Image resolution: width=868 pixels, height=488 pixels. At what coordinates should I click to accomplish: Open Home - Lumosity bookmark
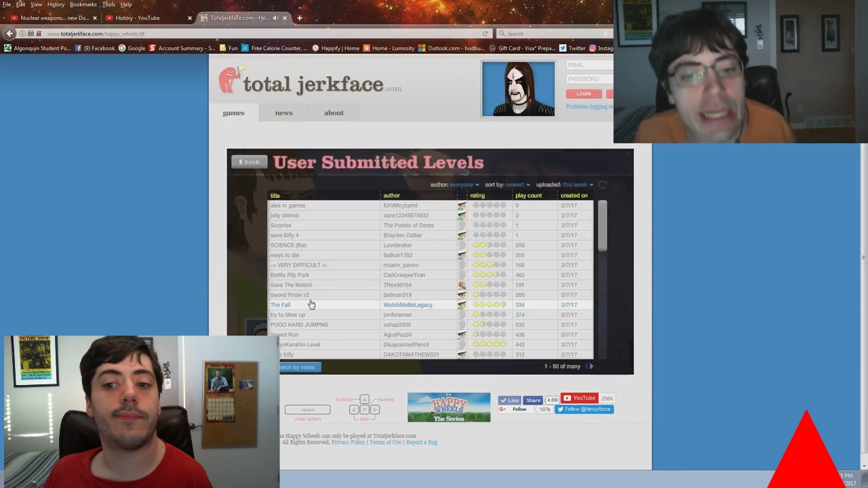click(389, 48)
